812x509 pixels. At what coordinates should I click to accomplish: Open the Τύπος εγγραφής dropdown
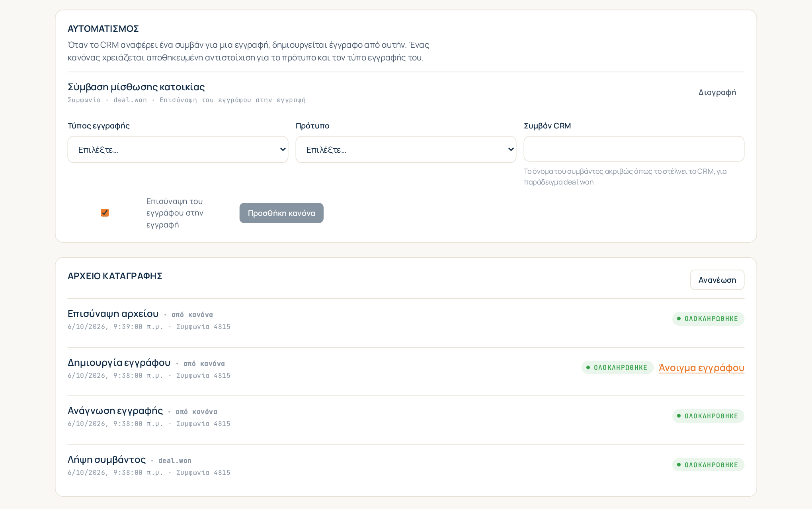pyautogui.click(x=178, y=150)
